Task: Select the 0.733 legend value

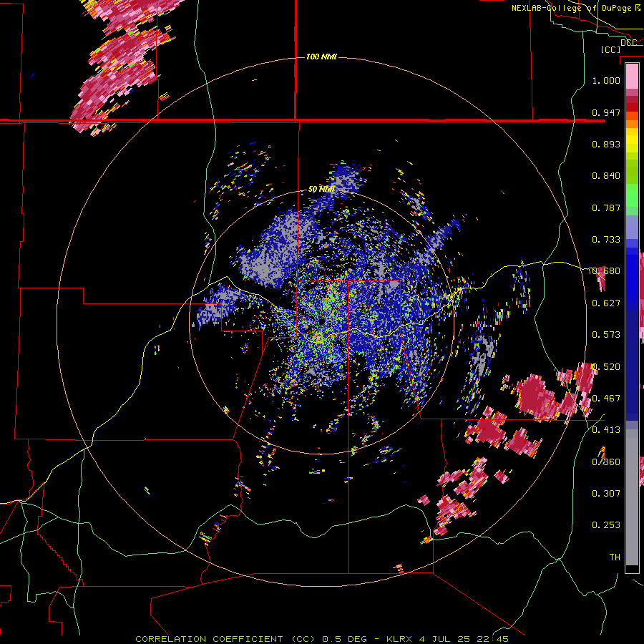Action: (606, 240)
